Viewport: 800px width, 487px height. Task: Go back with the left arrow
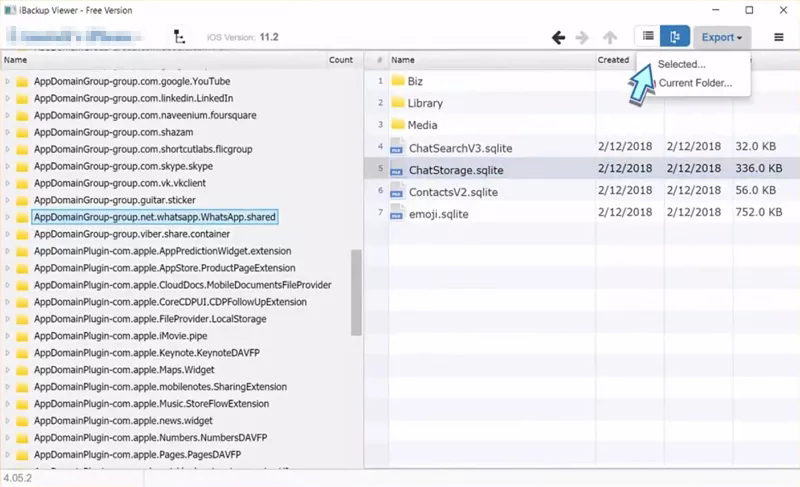coord(559,37)
